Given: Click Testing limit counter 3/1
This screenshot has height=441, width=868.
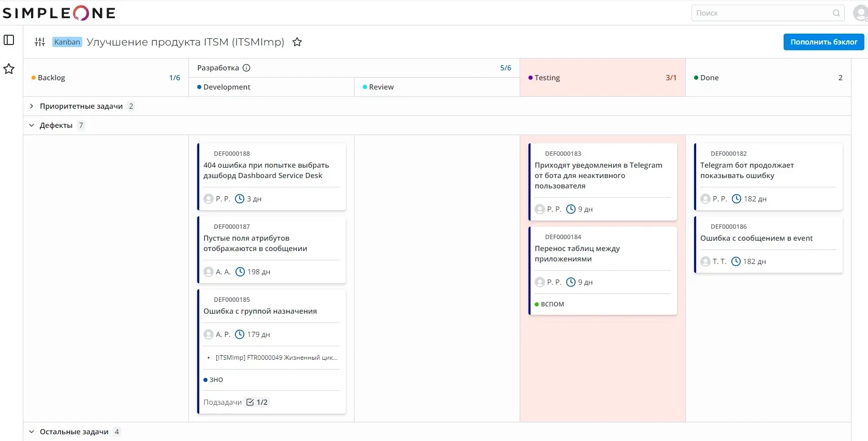Looking at the screenshot, I should [671, 78].
